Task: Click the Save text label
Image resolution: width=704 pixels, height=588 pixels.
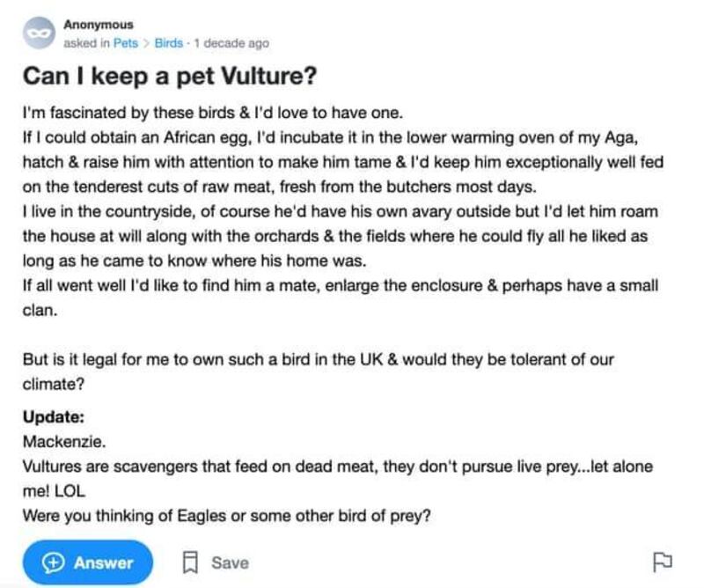Action: 230,562
